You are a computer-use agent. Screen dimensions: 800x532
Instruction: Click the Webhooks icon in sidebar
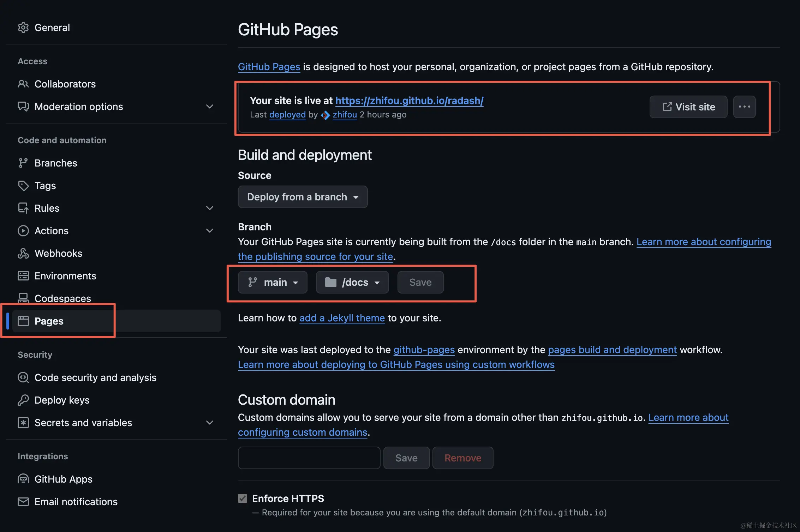point(23,253)
